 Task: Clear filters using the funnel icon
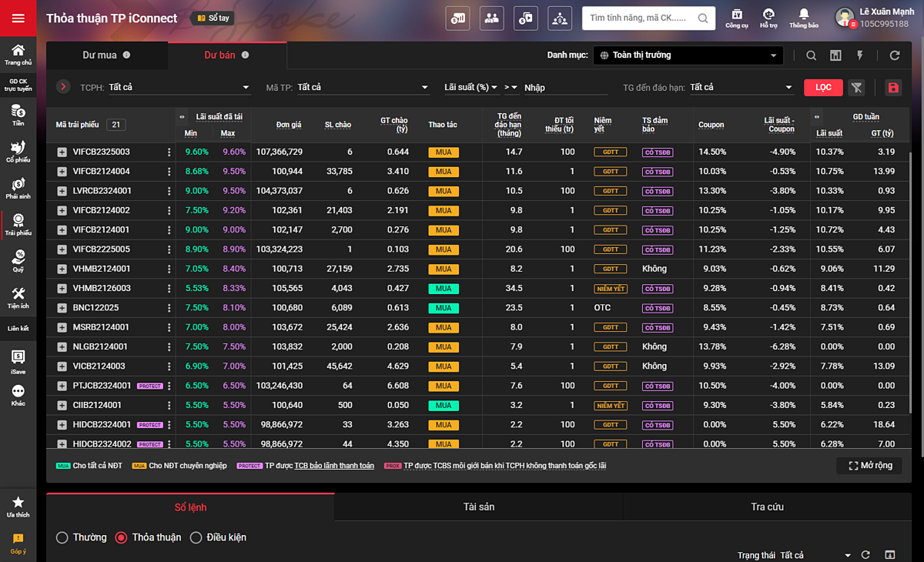(856, 88)
